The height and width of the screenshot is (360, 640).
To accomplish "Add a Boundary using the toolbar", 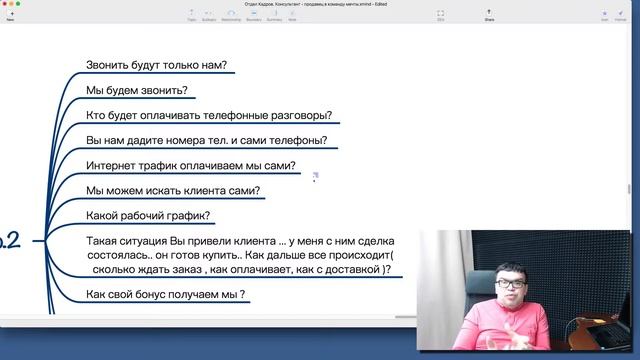I will coord(253,15).
